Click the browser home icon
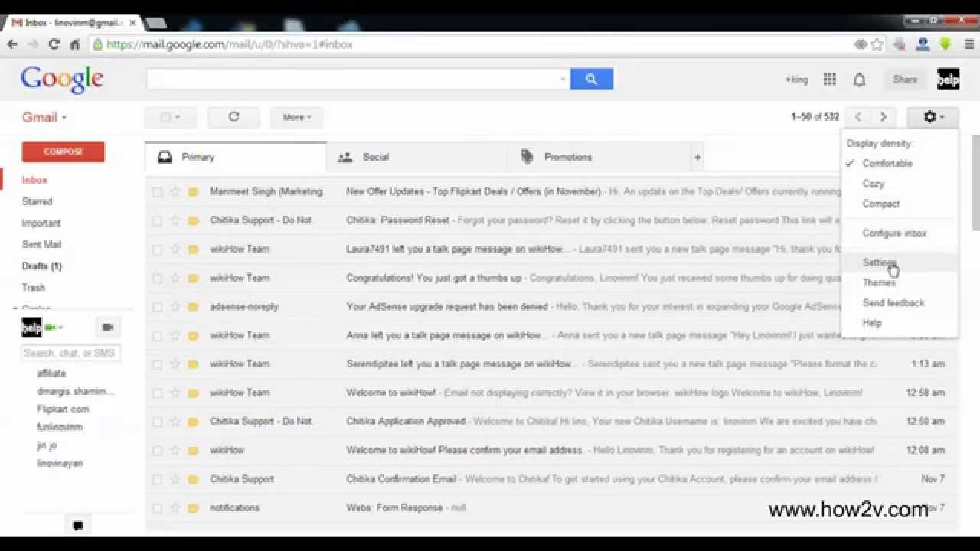This screenshot has width=980, height=551. tap(74, 44)
